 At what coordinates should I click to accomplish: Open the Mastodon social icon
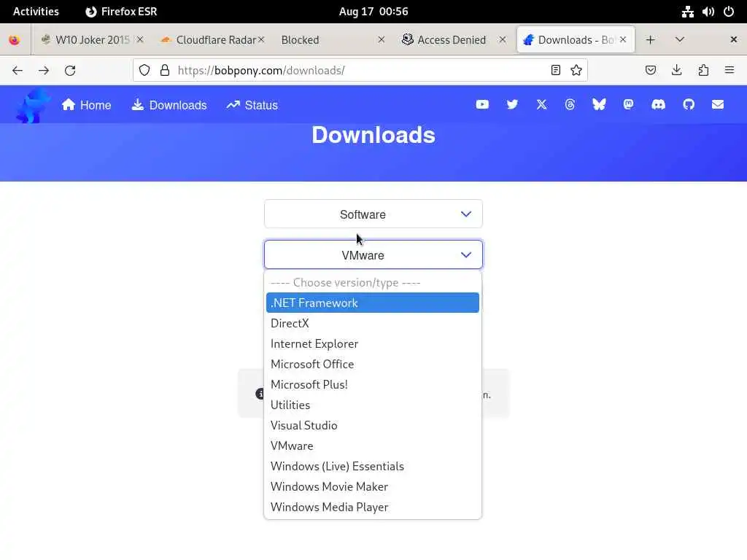pos(628,104)
